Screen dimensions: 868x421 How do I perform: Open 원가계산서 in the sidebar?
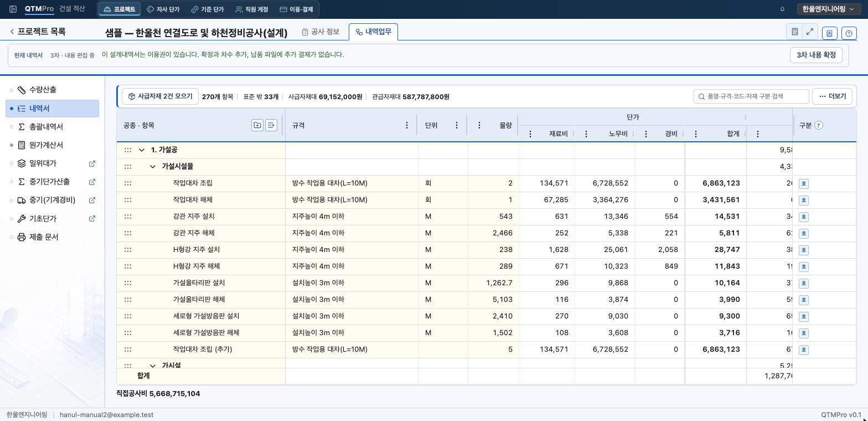coord(53,145)
